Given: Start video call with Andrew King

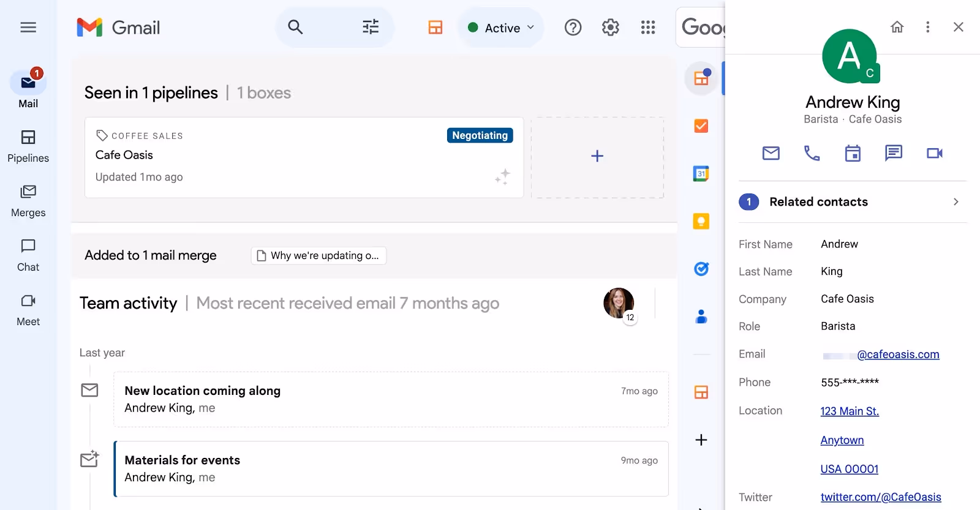Looking at the screenshot, I should coord(935,153).
